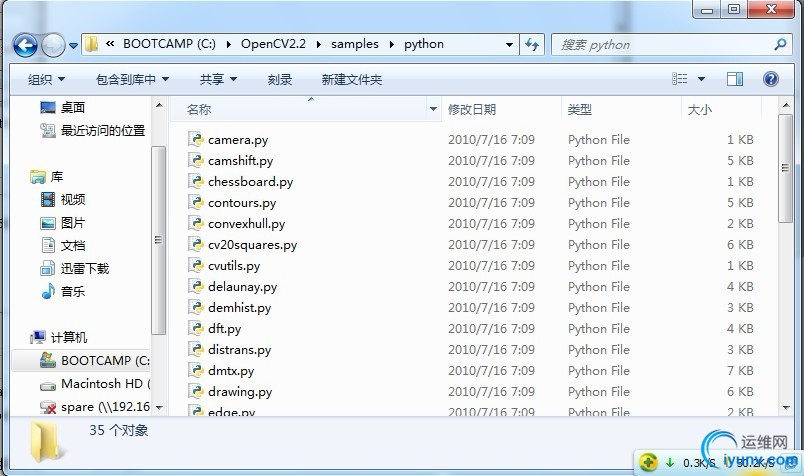Select the demhist.py file name
Image resolution: width=804 pixels, height=476 pixels.
click(x=239, y=308)
